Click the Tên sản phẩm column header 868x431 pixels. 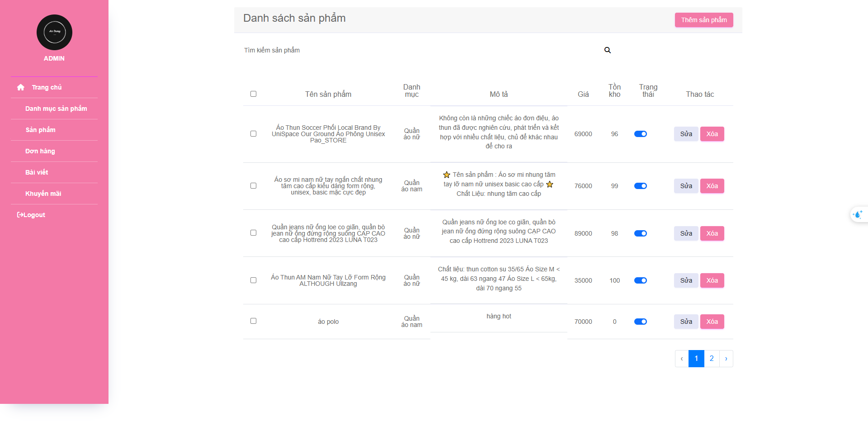coord(328,94)
